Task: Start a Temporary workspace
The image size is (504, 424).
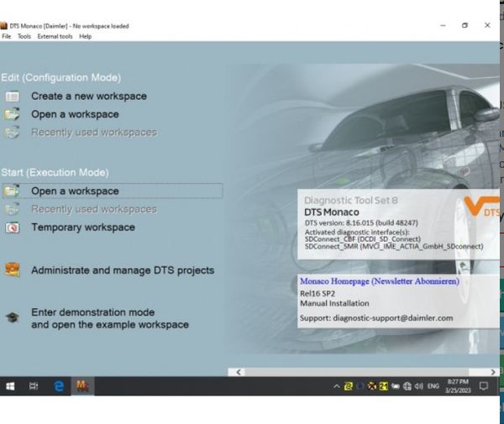Action: tap(83, 228)
